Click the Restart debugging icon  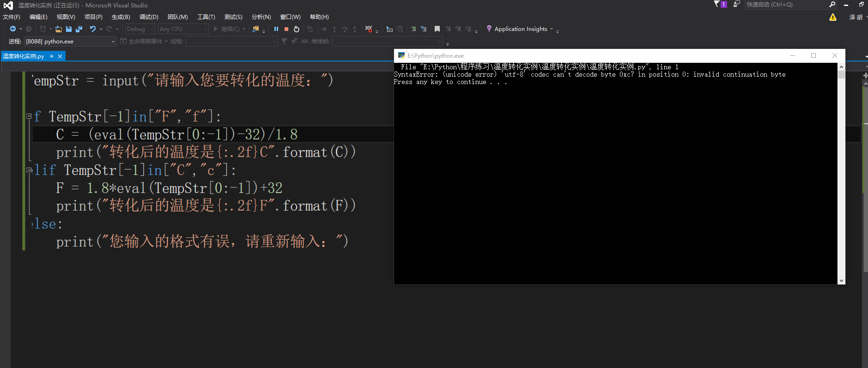pyautogui.click(x=297, y=29)
